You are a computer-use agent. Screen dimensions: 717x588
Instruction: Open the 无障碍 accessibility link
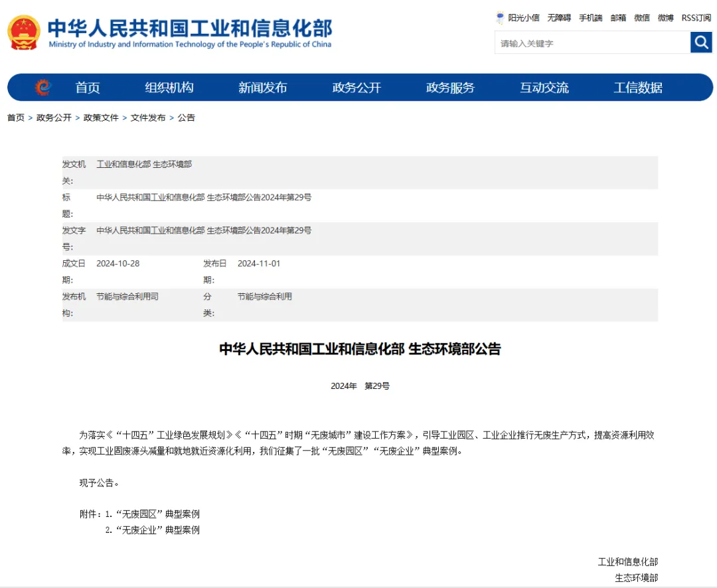tap(558, 18)
